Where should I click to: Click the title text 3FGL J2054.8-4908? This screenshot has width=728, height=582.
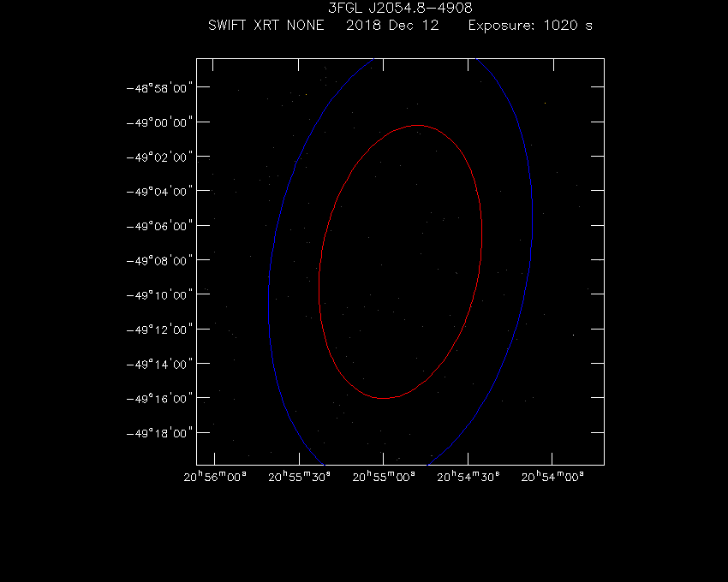coord(400,8)
